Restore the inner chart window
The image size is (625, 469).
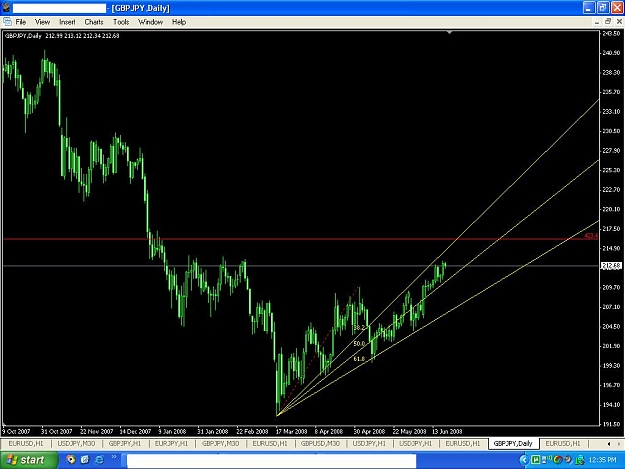click(608, 22)
